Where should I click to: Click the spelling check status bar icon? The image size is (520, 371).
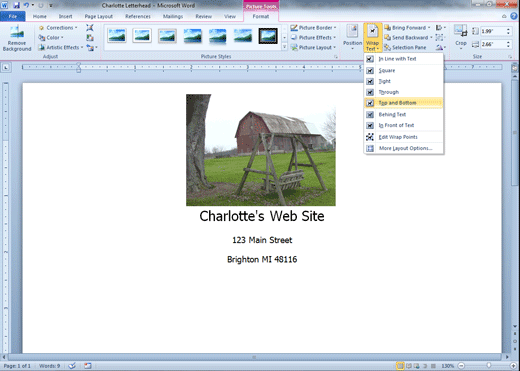(x=72, y=366)
